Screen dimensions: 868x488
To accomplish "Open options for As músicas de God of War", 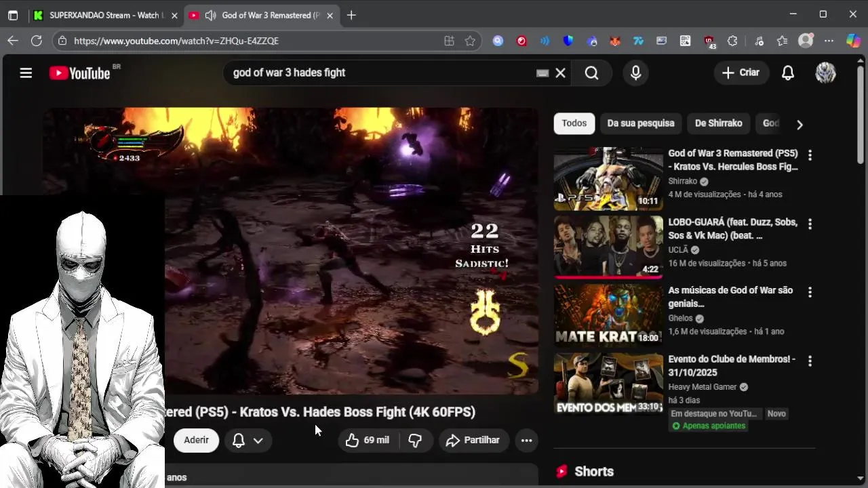I will click(x=810, y=292).
